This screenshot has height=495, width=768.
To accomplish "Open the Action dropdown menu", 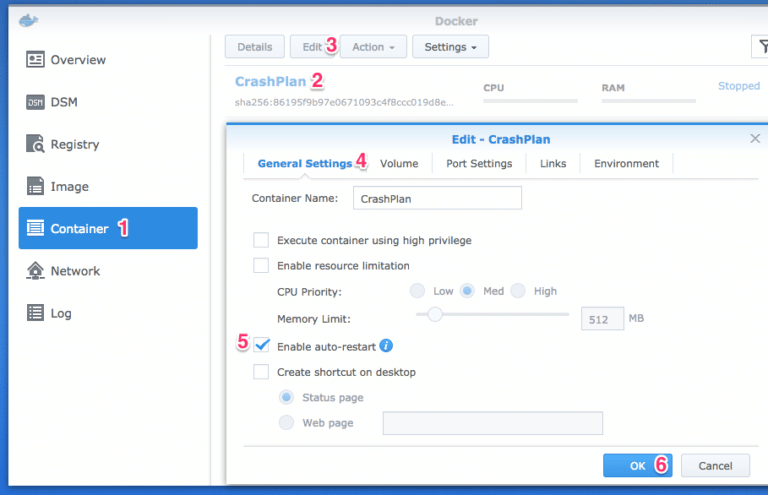I will [373, 47].
